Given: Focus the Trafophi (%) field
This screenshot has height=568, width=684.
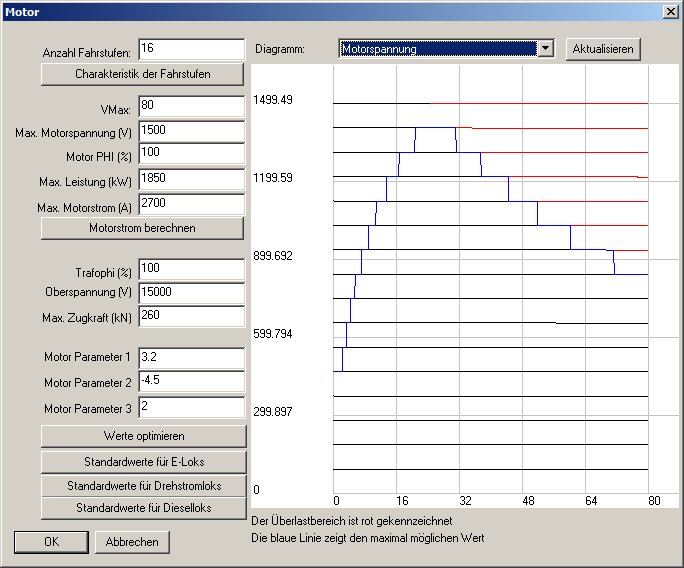Looking at the screenshot, I should [192, 269].
